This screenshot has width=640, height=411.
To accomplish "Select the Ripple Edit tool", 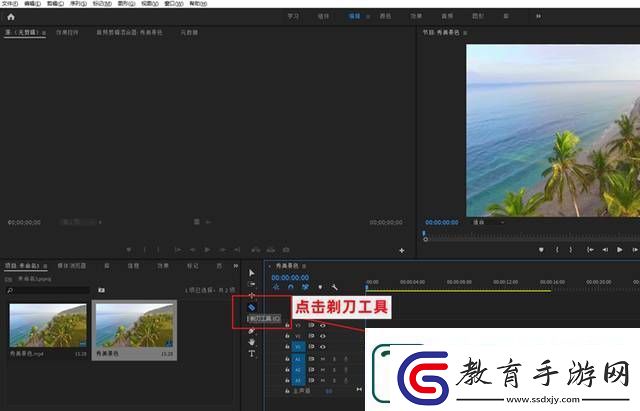I will click(251, 295).
